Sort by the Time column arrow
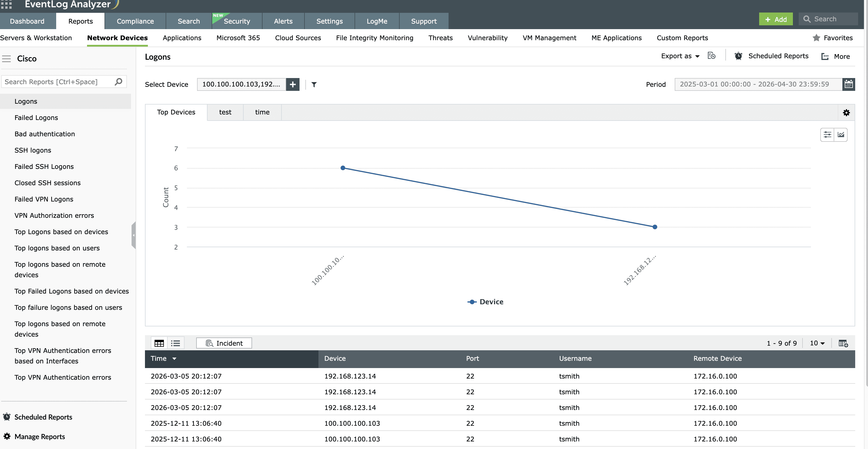 tap(174, 359)
